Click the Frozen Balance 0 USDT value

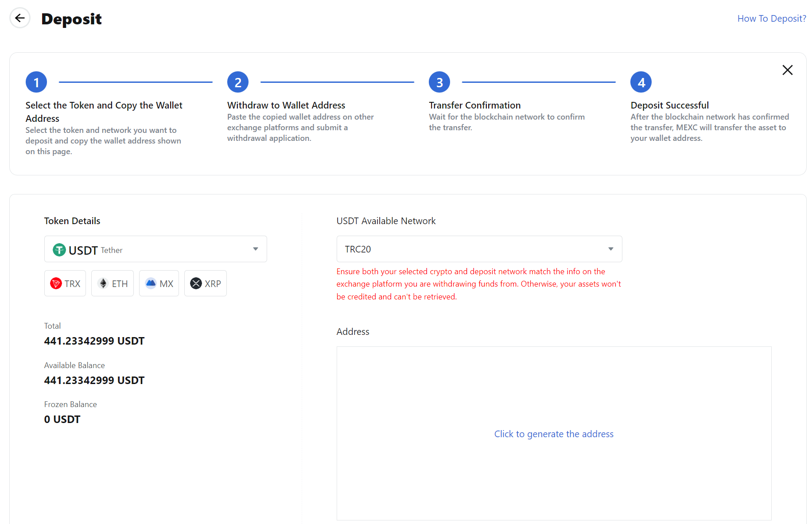point(62,419)
